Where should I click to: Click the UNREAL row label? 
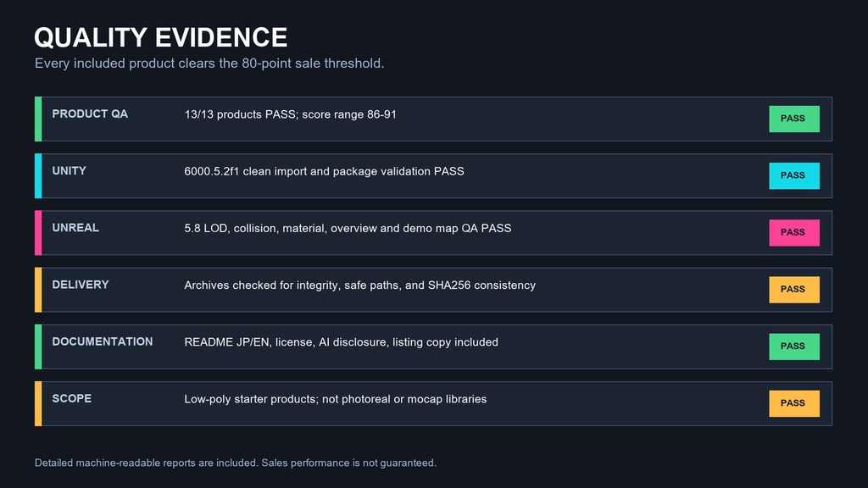coord(75,228)
